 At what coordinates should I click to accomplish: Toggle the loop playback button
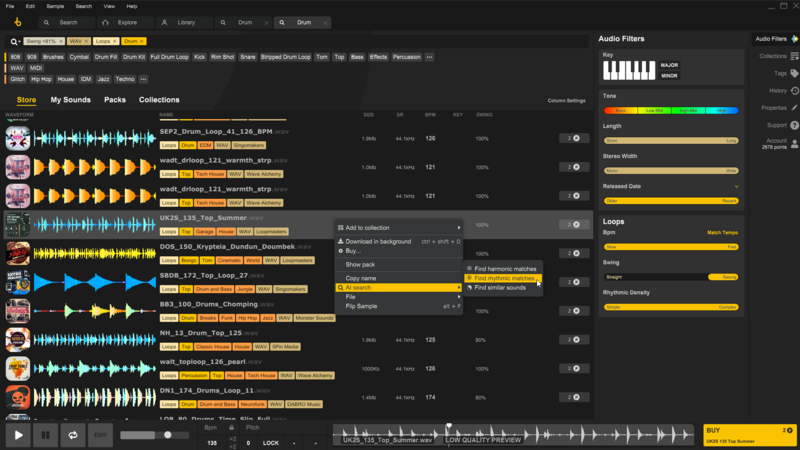pyautogui.click(x=73, y=435)
